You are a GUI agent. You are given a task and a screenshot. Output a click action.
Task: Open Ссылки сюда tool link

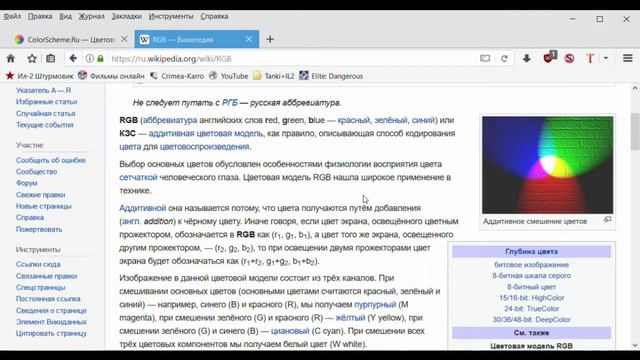[38, 264]
